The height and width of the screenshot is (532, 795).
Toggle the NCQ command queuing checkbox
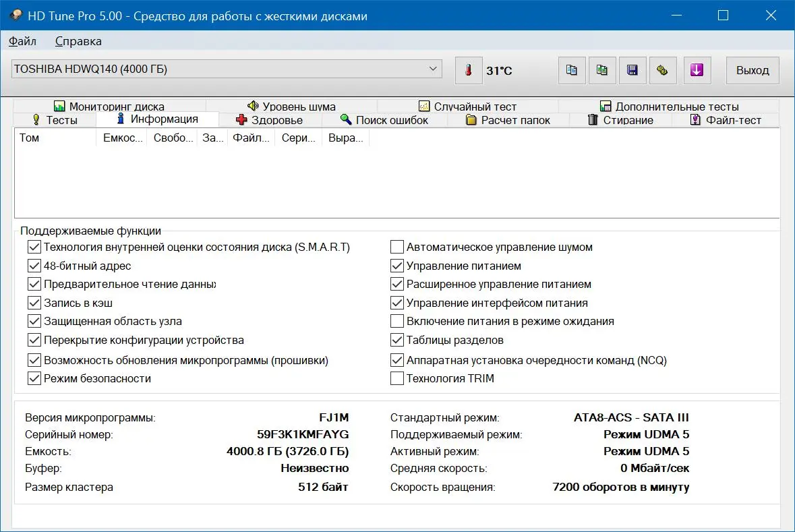pos(397,360)
